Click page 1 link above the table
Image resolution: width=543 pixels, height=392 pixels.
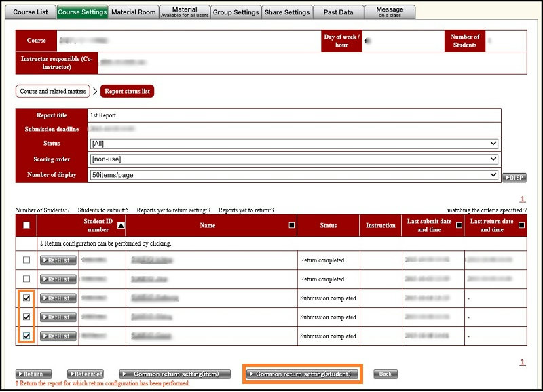click(x=523, y=199)
